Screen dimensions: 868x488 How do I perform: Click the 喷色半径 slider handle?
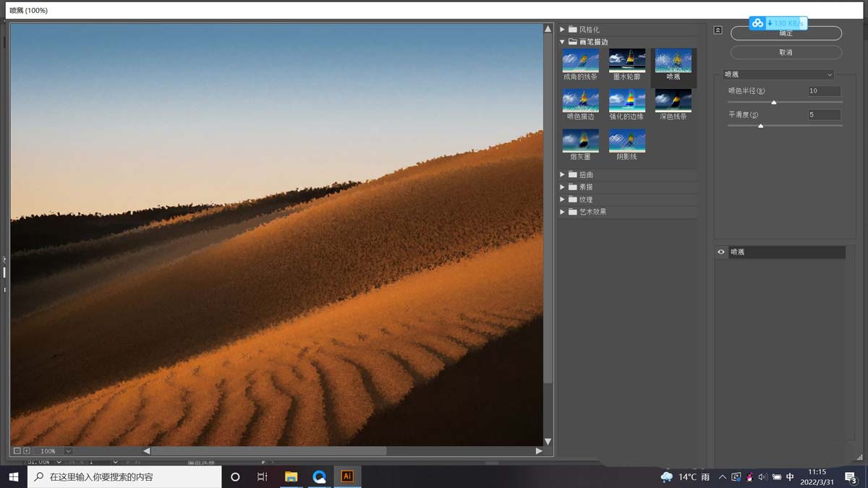(774, 103)
